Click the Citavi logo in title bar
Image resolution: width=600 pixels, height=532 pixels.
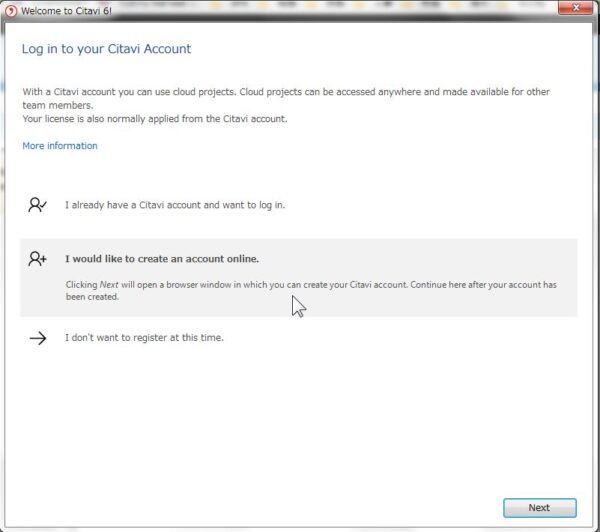[11, 11]
